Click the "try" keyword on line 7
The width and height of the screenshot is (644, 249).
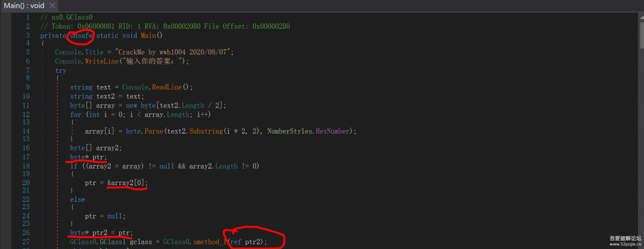click(60, 70)
